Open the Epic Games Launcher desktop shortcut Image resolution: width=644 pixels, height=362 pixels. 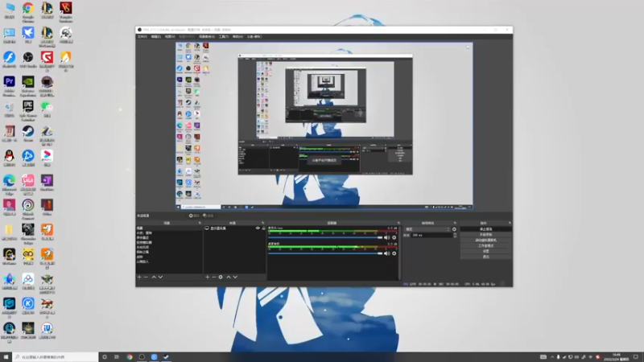tap(28, 110)
